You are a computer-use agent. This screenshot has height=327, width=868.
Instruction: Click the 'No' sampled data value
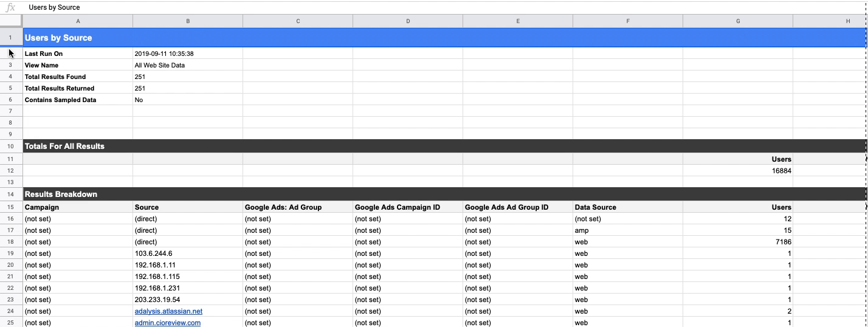pyautogui.click(x=188, y=100)
